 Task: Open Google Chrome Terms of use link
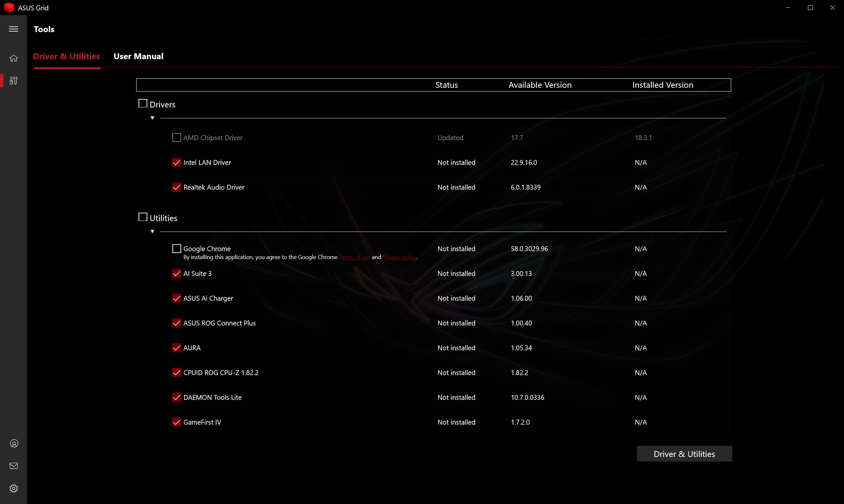coord(355,257)
